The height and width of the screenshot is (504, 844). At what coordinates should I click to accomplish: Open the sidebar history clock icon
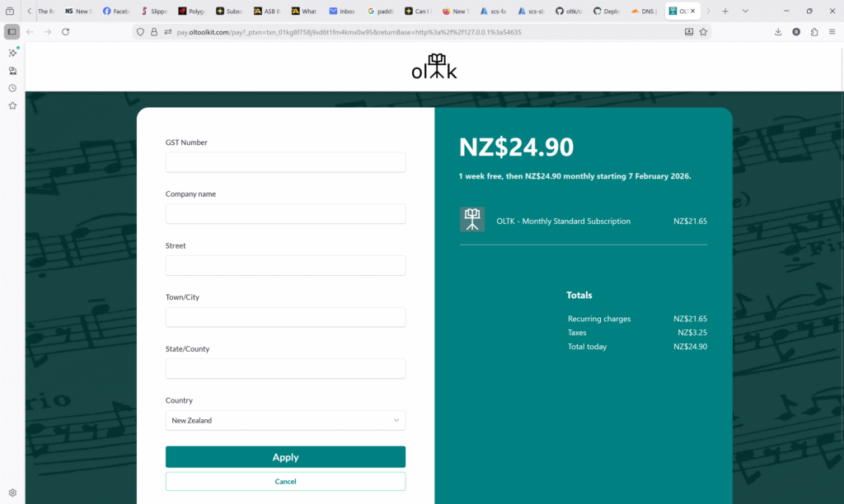click(12, 88)
